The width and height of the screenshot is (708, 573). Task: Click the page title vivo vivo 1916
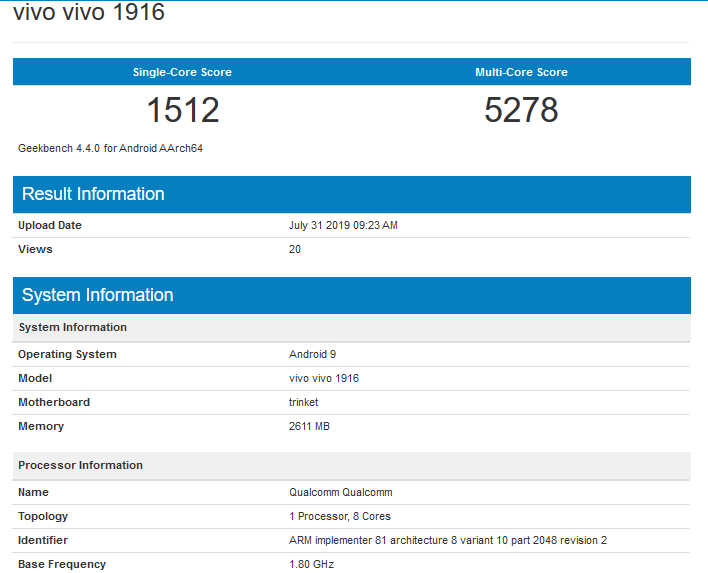tap(89, 13)
